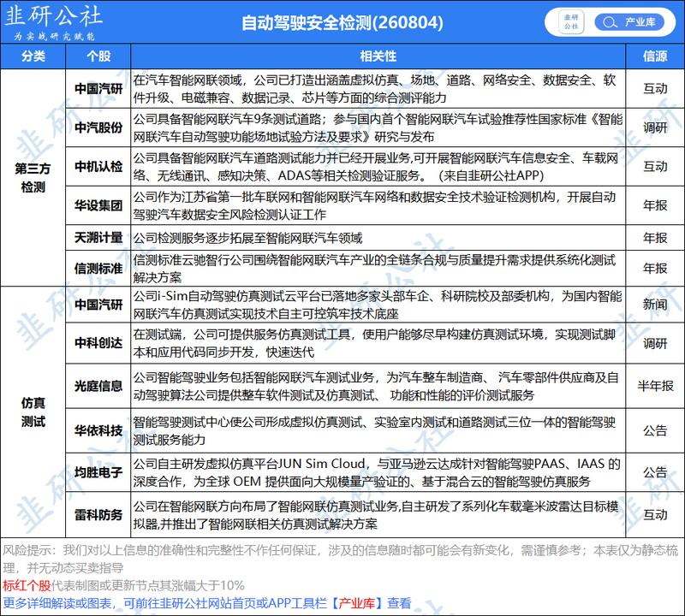This screenshot has width=685, height=616.
Task: Click the 韭研公社 logo at top left
Action: [53, 16]
